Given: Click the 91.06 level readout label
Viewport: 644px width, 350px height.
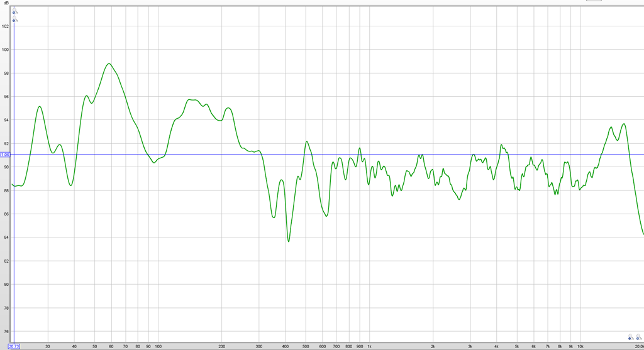Looking at the screenshot, I should tap(5, 155).
